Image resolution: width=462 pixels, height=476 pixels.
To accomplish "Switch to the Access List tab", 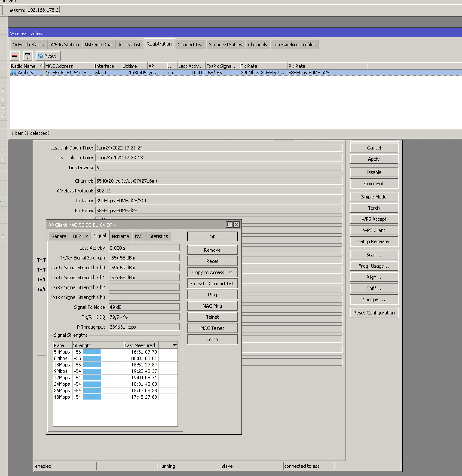I will [x=129, y=45].
